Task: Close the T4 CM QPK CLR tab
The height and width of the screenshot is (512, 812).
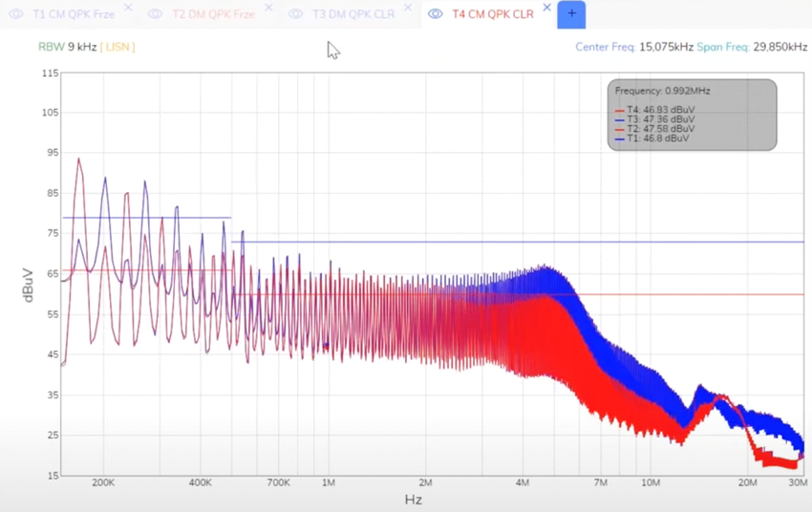Action: click(546, 8)
